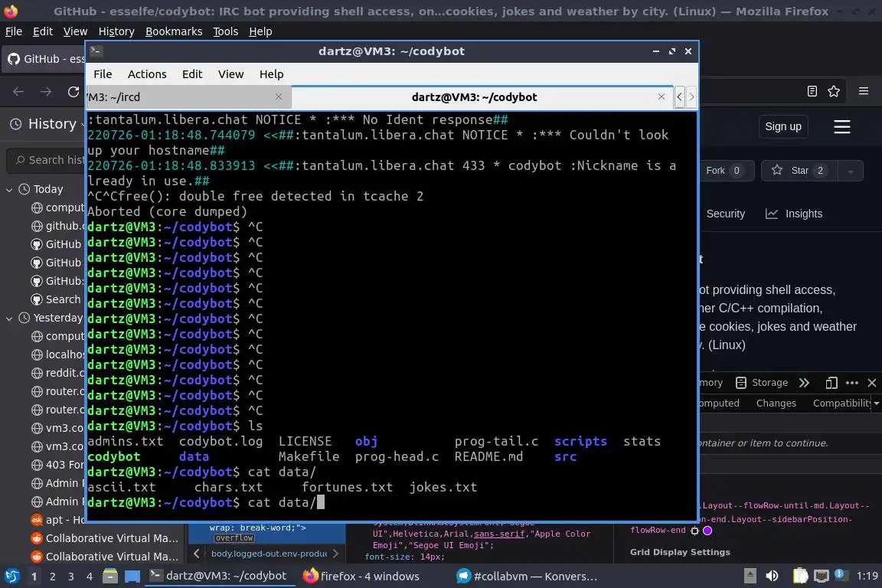The height and width of the screenshot is (588, 882).
Task: Collapse the Yesterday history group
Action: 9,318
